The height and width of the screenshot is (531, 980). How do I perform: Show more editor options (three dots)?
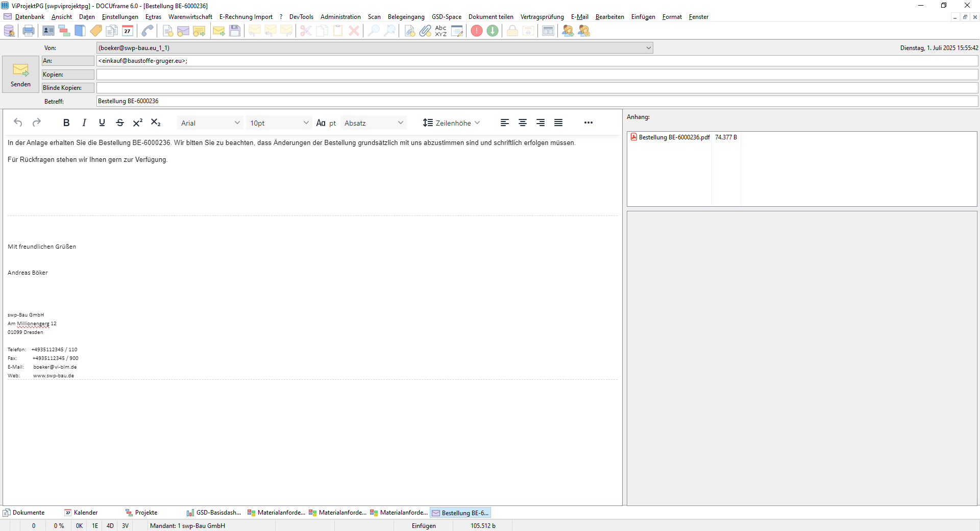pos(588,123)
